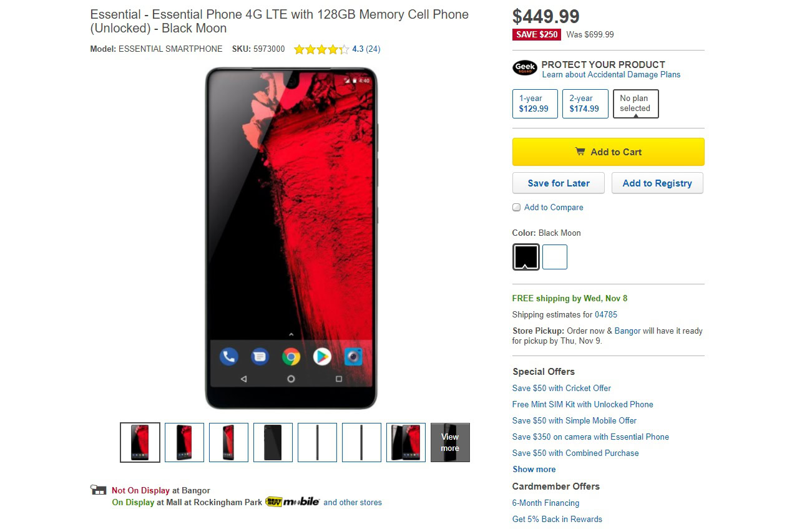Select the Black Moon color swatch
The height and width of the screenshot is (532, 802).
click(x=526, y=256)
